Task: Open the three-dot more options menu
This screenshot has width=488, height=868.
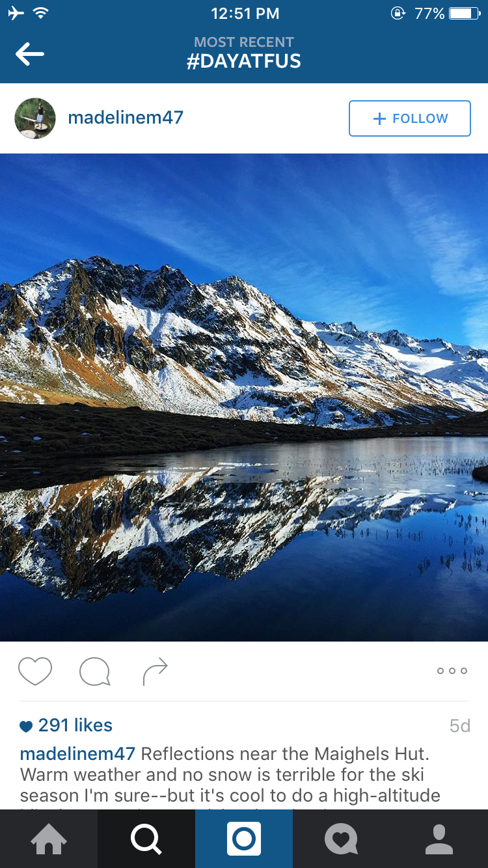Action: pos(452,671)
